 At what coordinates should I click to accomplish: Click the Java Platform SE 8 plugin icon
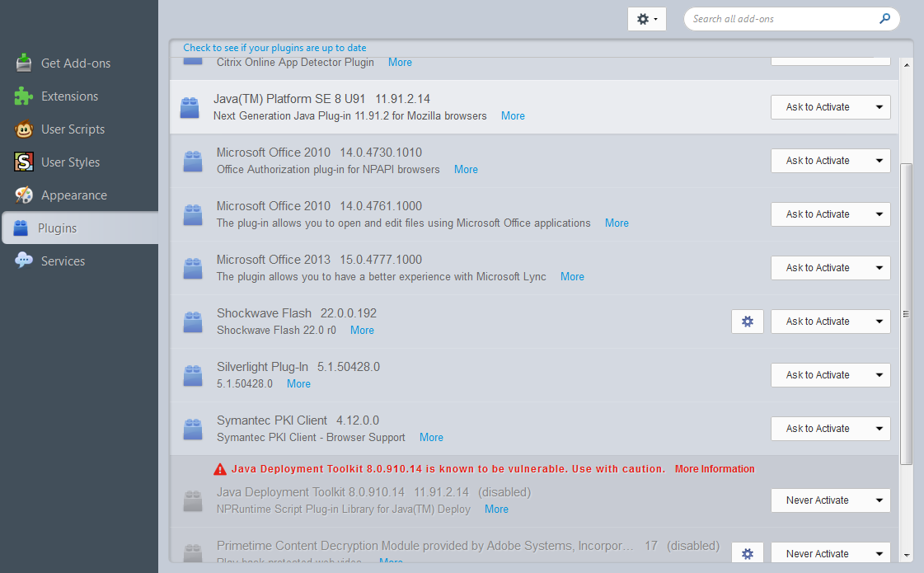(x=189, y=108)
